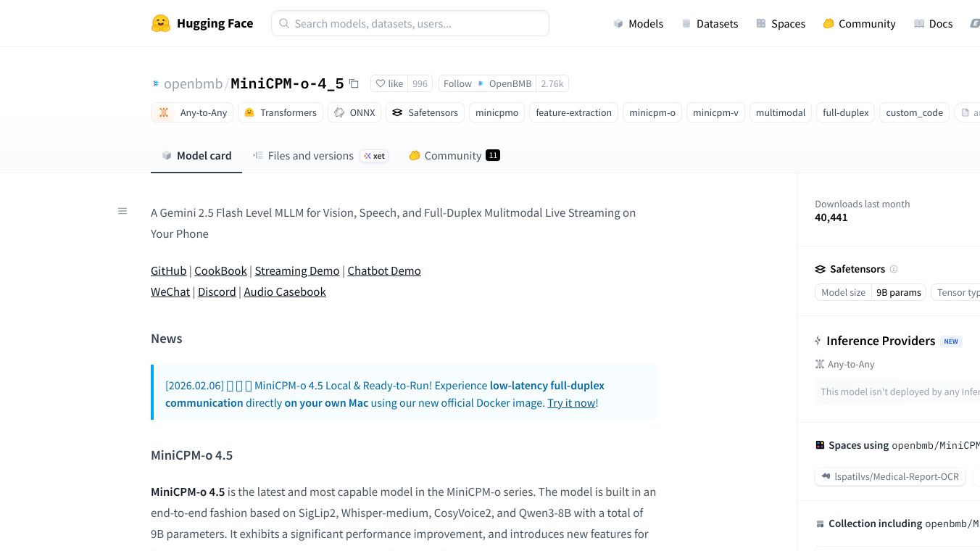Click the Hugging Face logo emoji
Screen dimensions: 980x551
coord(161,23)
